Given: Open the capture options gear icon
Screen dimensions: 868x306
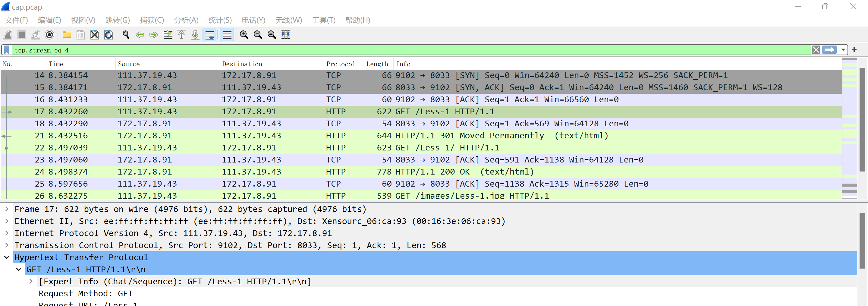Looking at the screenshot, I should point(49,35).
